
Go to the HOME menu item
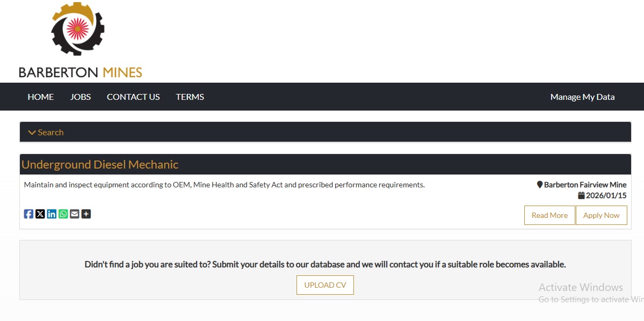point(41,97)
